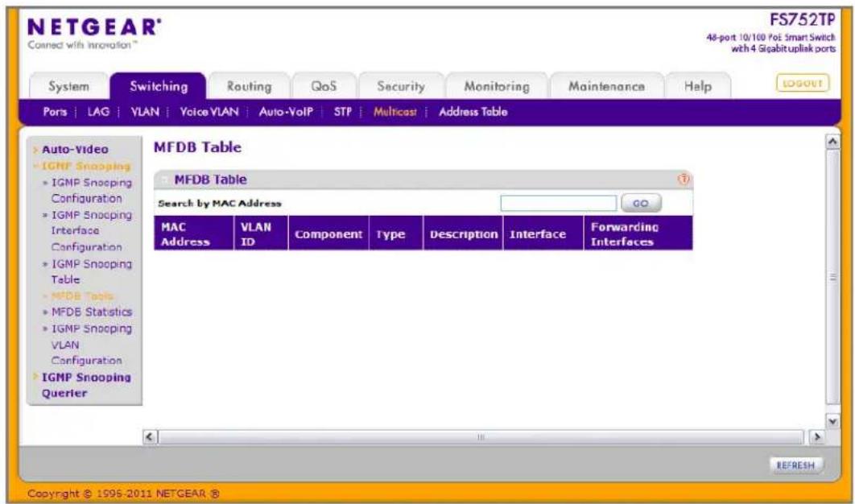Click the VLAN ID column header

(x=261, y=233)
